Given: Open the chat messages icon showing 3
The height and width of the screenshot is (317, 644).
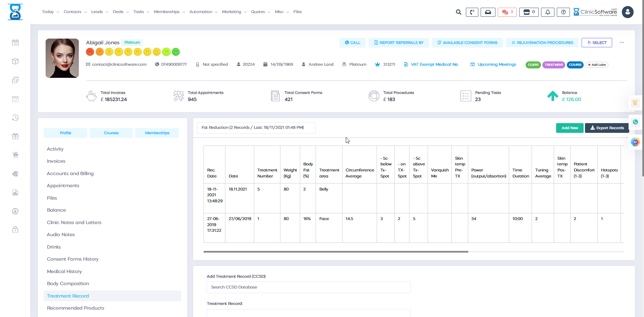Looking at the screenshot, I should click(x=507, y=12).
